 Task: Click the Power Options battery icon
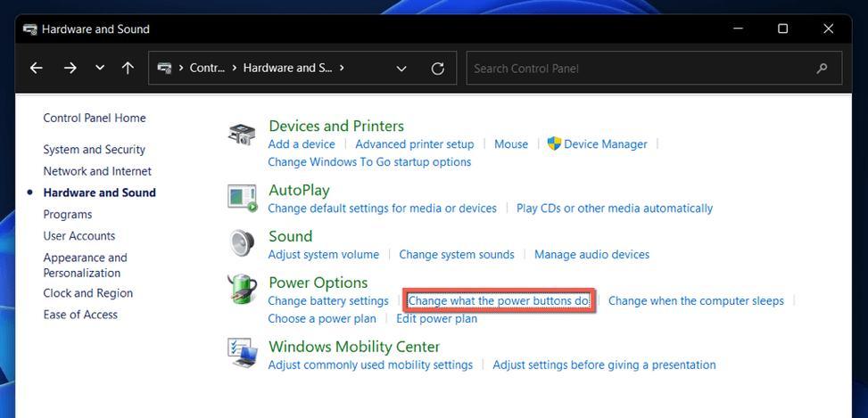(x=242, y=290)
